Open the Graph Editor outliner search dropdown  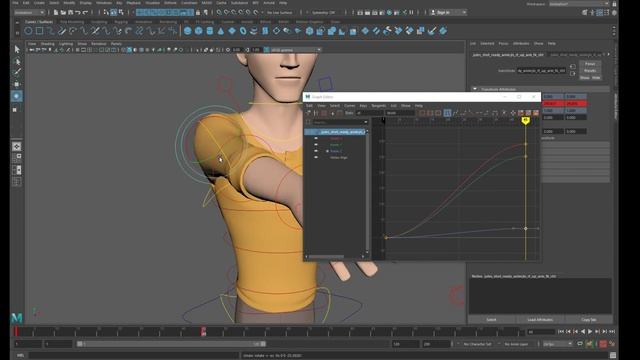pos(365,122)
